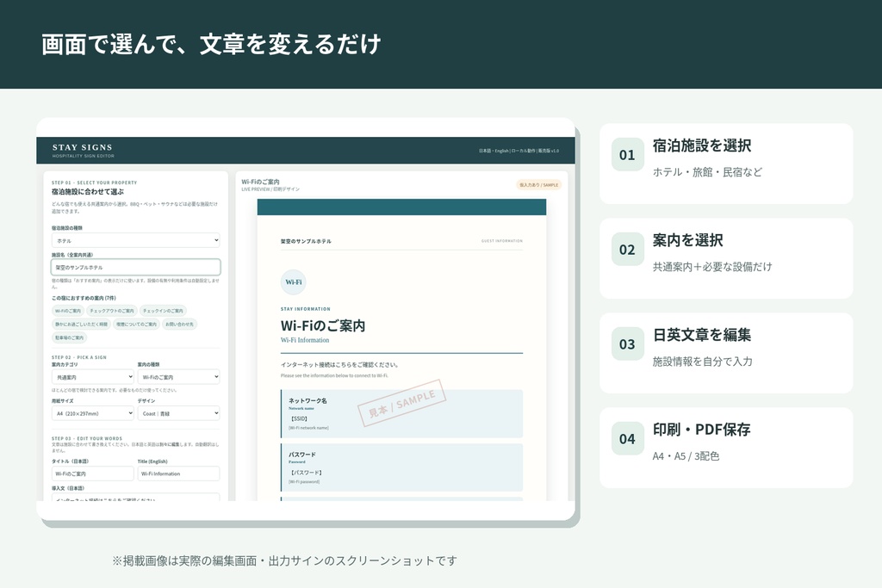Screen dimensions: 882x588
Task: Open the 宿泊施設の種類 dropdown showing ホテル
Action: 135,240
